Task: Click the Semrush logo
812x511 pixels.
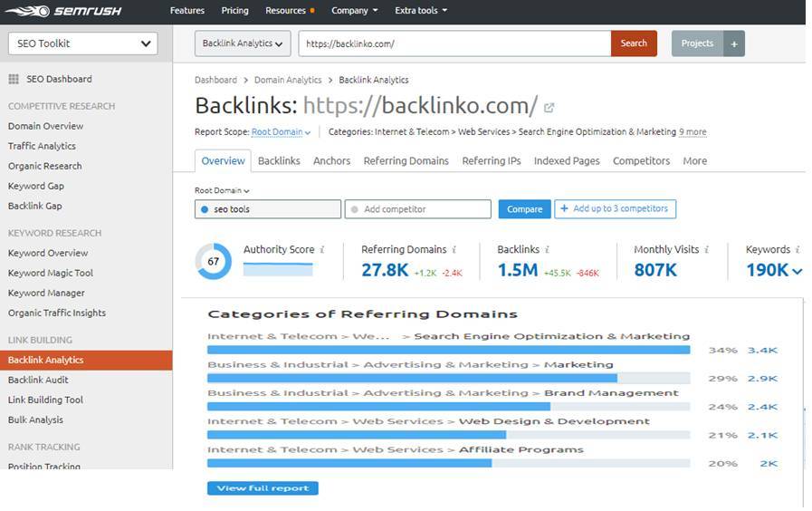Action: coord(63,11)
